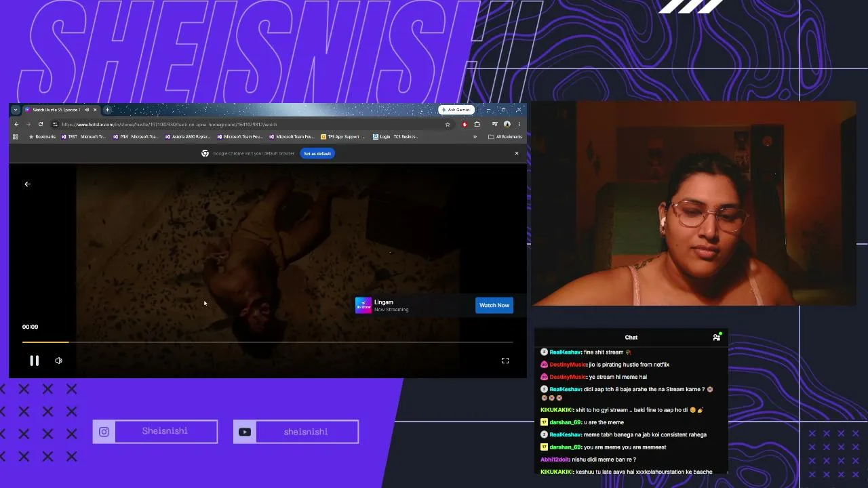Viewport: 868px width, 488px height.
Task: Open the TEST Microsoft Team bookmark
Action: click(83, 137)
